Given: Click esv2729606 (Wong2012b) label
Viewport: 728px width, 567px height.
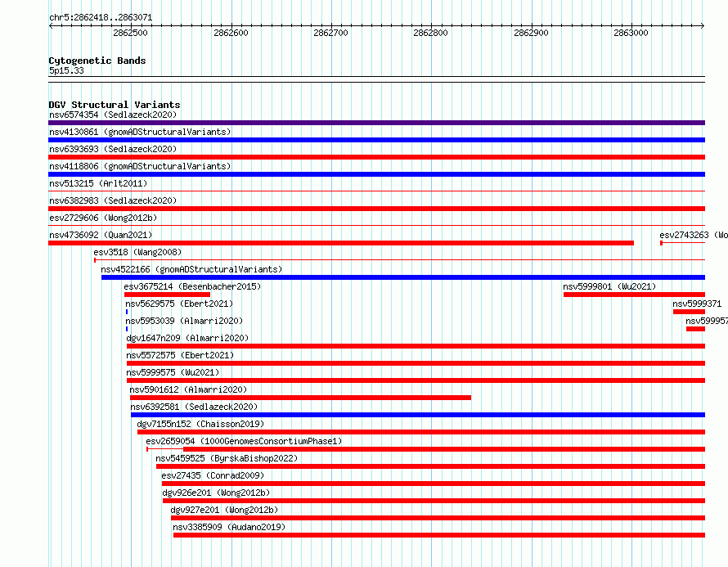Looking at the screenshot, I should click(103, 218).
